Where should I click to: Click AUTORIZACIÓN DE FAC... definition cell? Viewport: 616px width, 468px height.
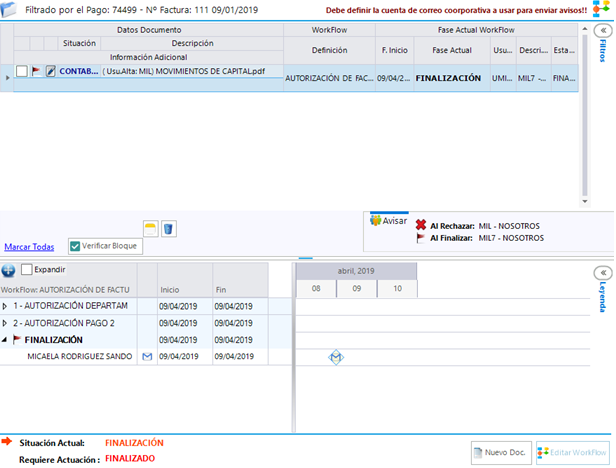pos(329,78)
